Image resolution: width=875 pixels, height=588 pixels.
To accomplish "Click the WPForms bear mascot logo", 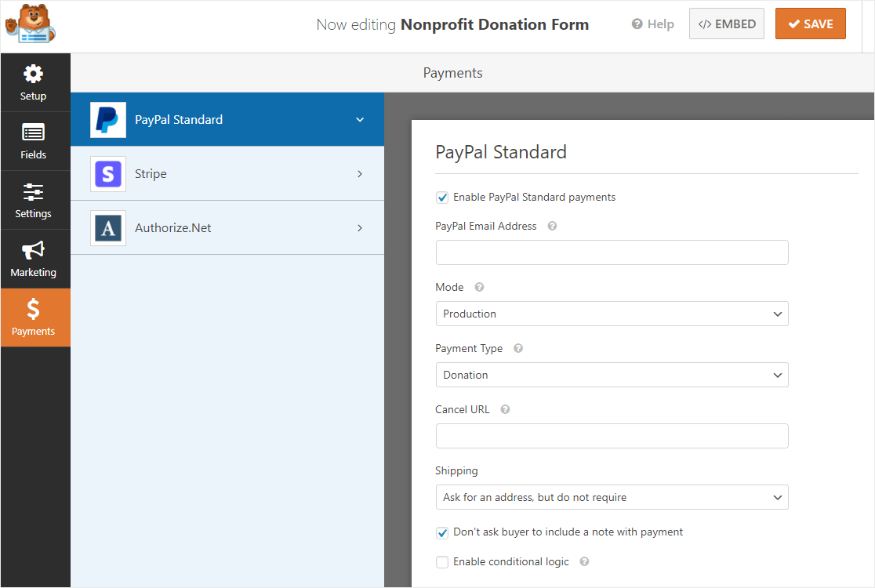I will (30, 24).
